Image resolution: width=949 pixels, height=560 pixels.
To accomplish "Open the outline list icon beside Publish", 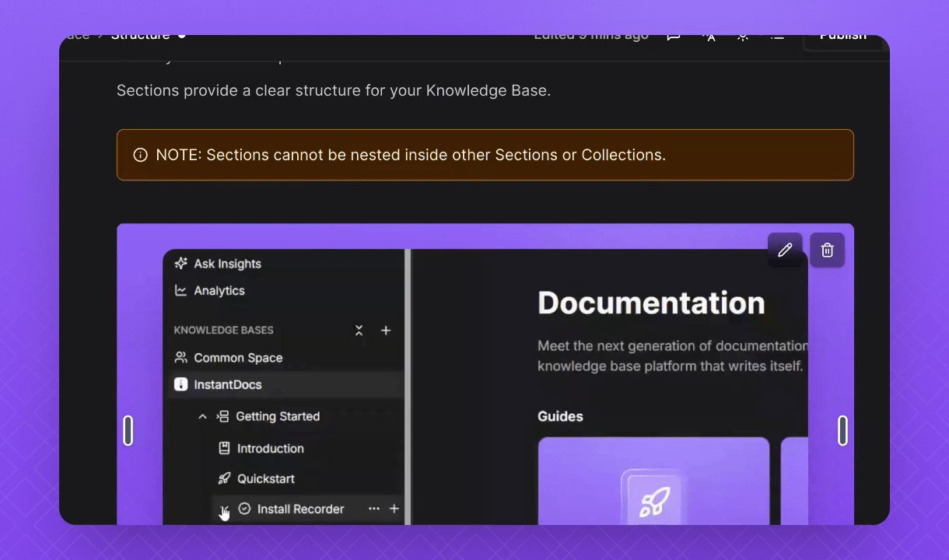I will point(776,37).
